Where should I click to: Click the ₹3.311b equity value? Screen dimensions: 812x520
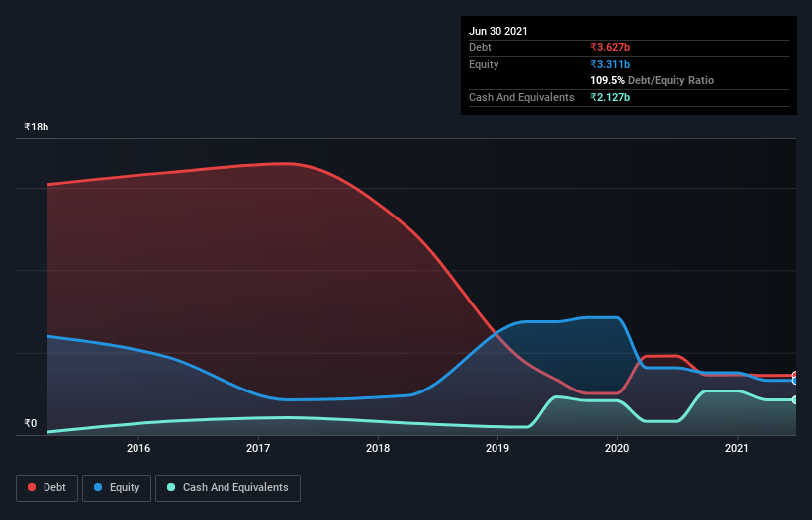point(610,64)
